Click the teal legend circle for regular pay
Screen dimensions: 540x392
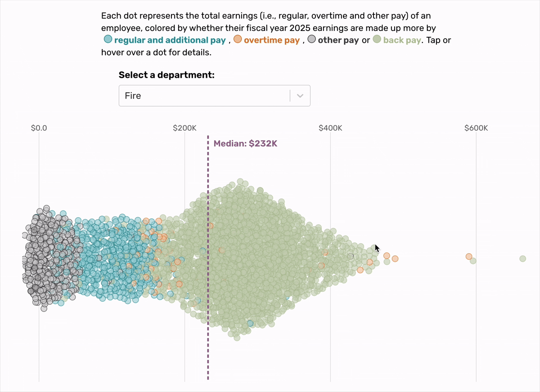point(108,40)
